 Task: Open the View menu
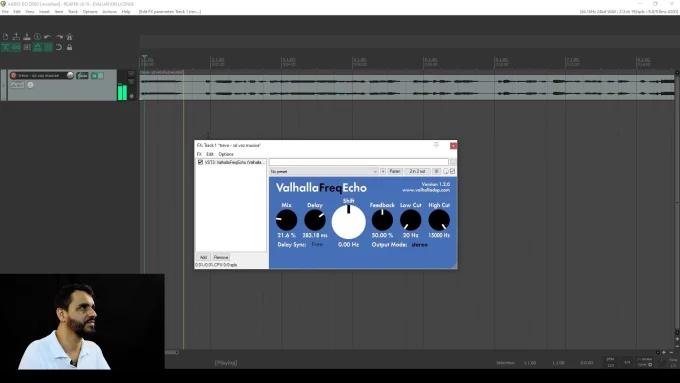point(30,12)
